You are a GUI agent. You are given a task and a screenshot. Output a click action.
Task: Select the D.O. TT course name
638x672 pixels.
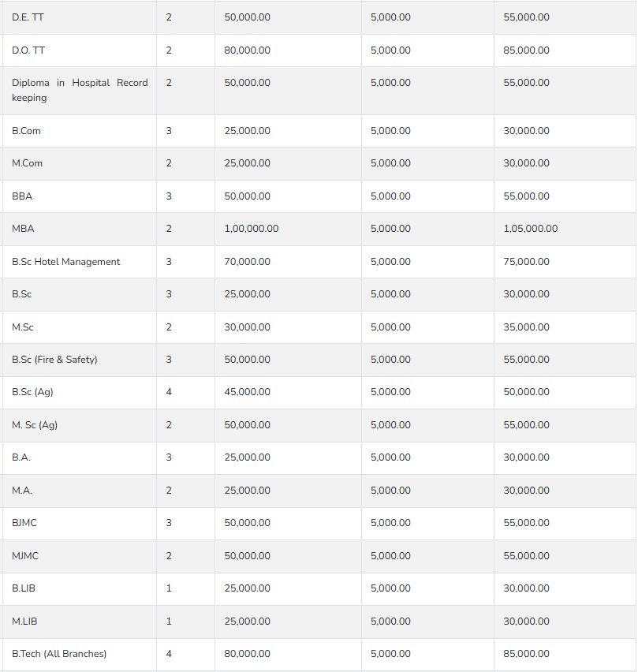tap(28, 50)
